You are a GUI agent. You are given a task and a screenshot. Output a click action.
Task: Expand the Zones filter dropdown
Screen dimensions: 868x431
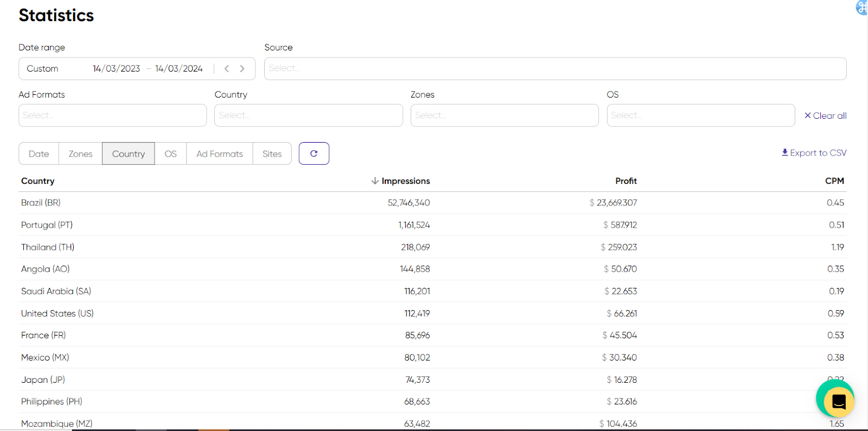point(504,115)
